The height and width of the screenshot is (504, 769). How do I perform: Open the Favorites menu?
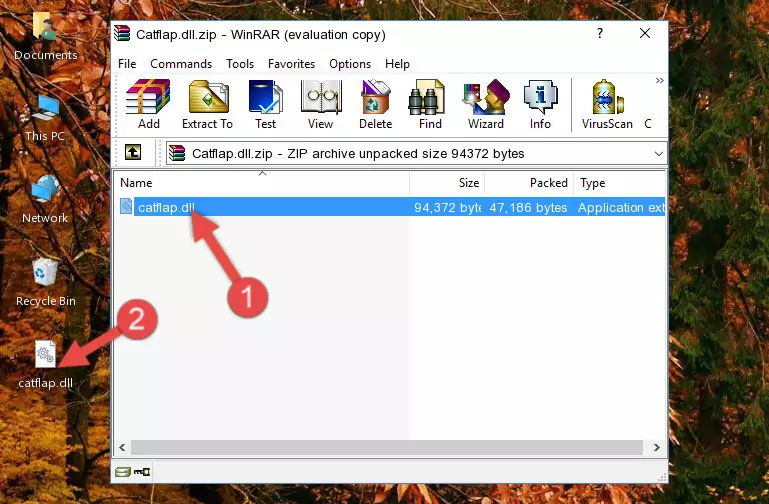click(x=291, y=64)
